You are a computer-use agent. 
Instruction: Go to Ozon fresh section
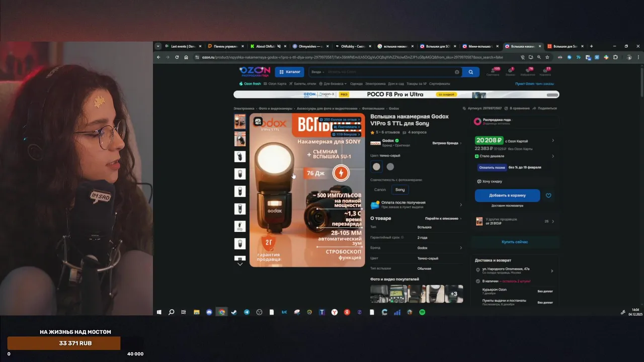coord(250,83)
